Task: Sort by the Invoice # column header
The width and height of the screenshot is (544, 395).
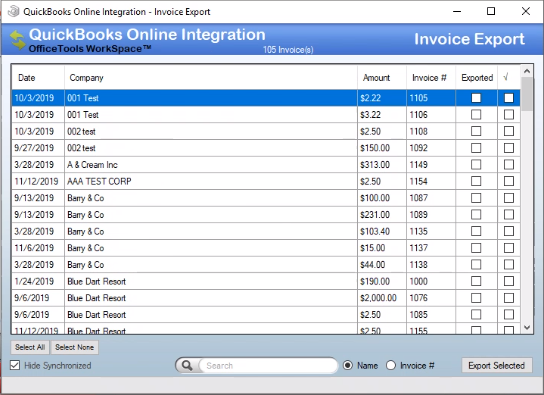Action: tap(431, 78)
